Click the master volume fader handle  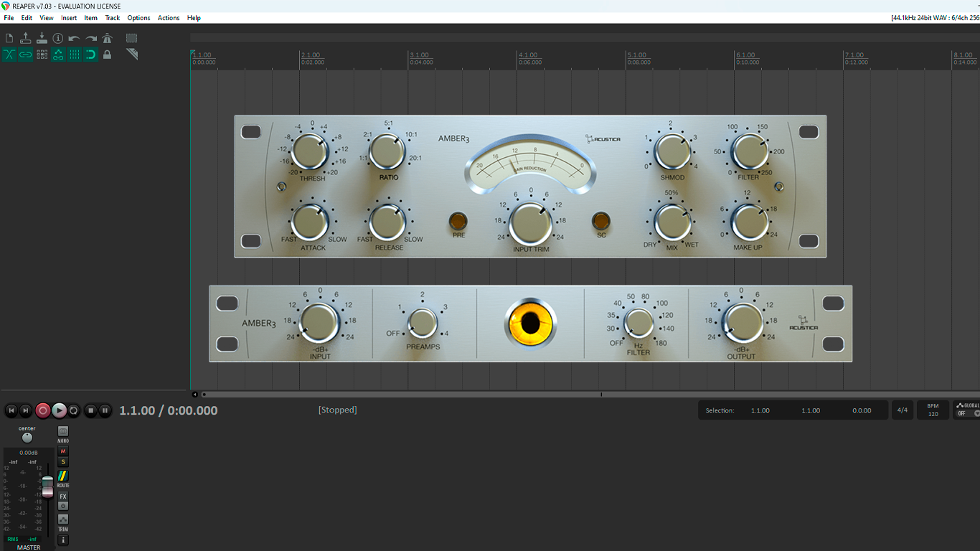click(47, 486)
